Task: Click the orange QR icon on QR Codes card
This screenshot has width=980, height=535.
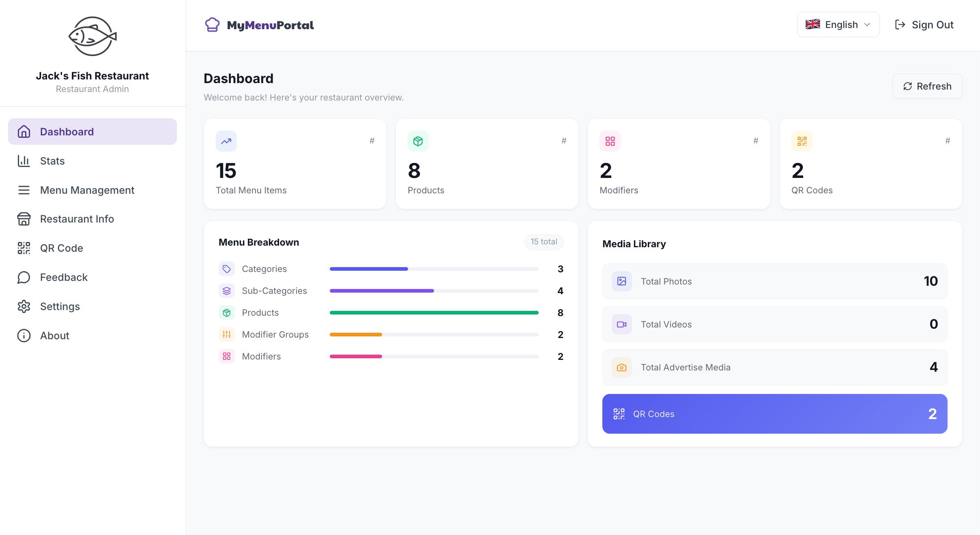Action: 802,141
